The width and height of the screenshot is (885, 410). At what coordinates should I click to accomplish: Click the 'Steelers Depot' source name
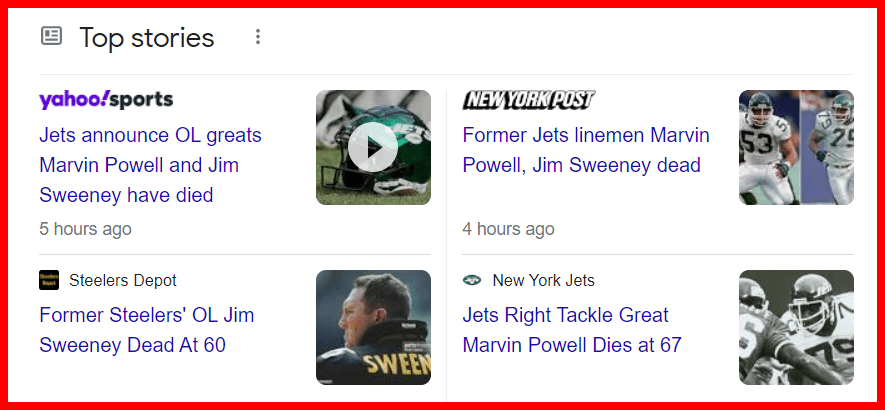[123, 280]
